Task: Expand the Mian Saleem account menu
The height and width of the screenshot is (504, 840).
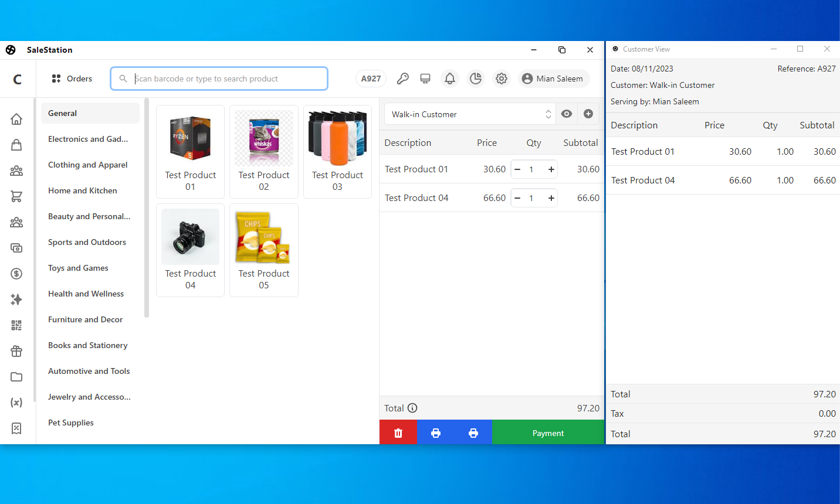Action: point(552,78)
